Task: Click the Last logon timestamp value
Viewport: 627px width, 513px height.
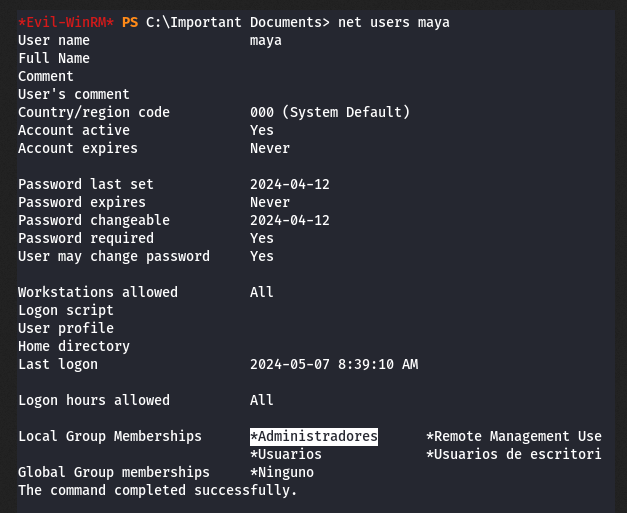Action: tap(334, 364)
